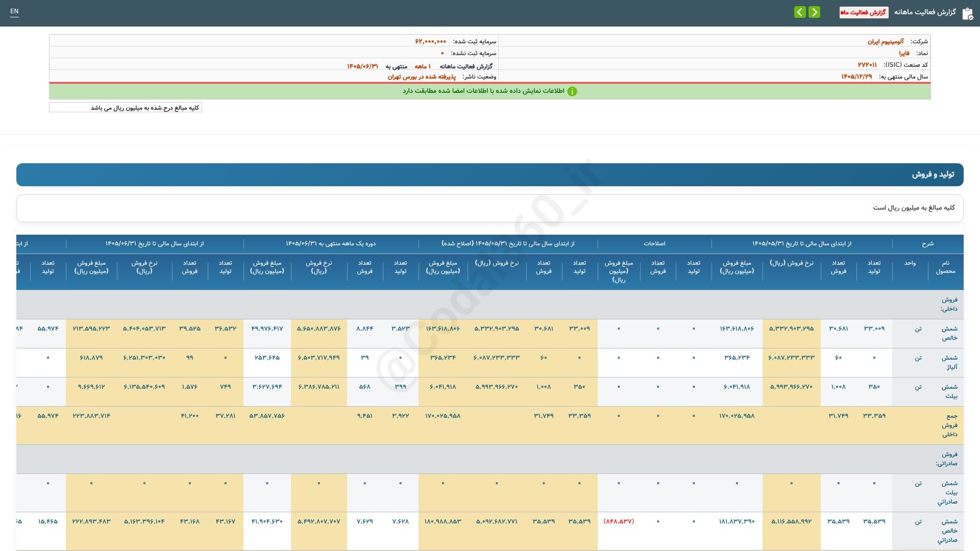Open the red 'گزارش فعالیت ماه' report selector
The height and width of the screenshot is (551, 980).
coord(864,12)
